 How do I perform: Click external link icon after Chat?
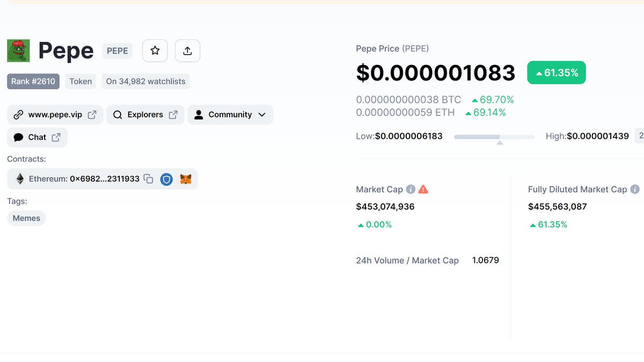[56, 137]
